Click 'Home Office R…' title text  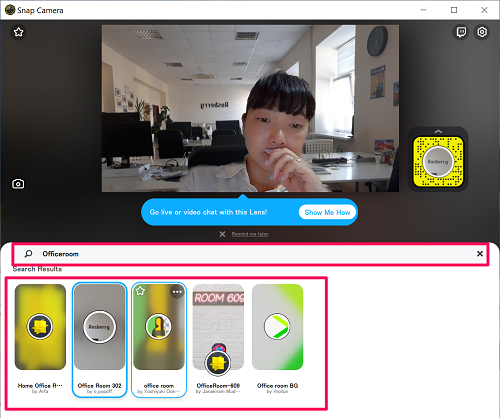pos(40,386)
